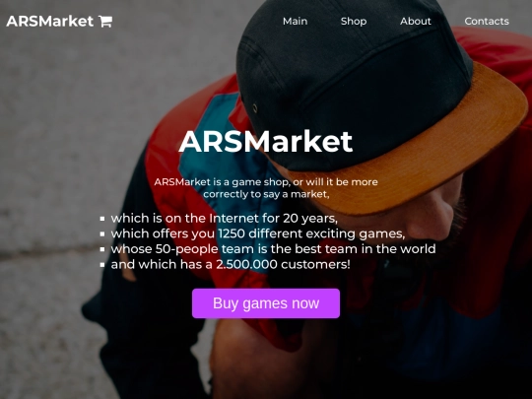Click the line about 1250 different exciting games
The height and width of the screenshot is (399, 532).
tap(258, 233)
